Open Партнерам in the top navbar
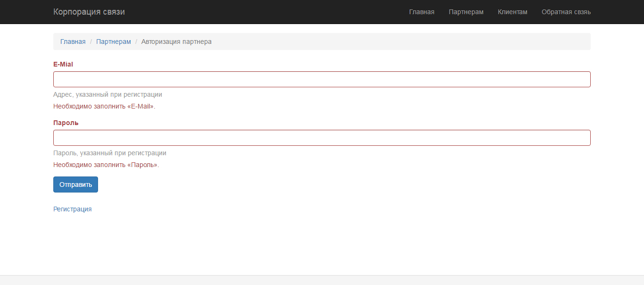 (466, 12)
